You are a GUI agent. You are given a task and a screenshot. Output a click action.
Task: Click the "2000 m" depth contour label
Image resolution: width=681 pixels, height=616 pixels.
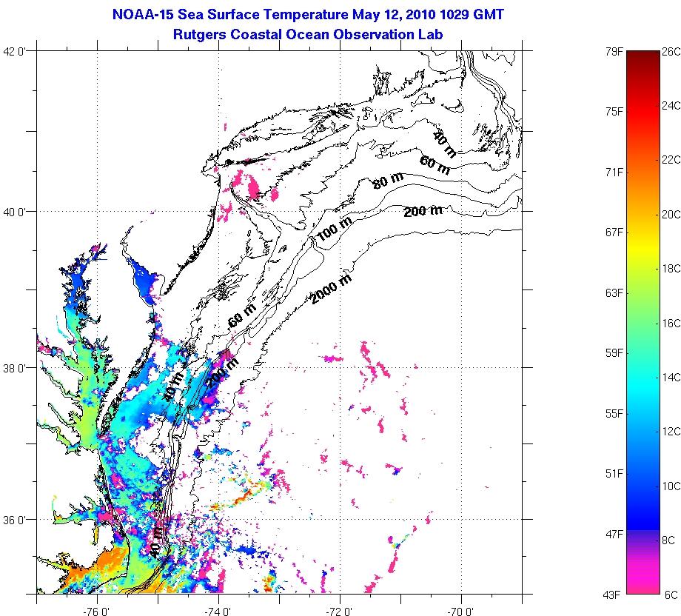pos(332,289)
